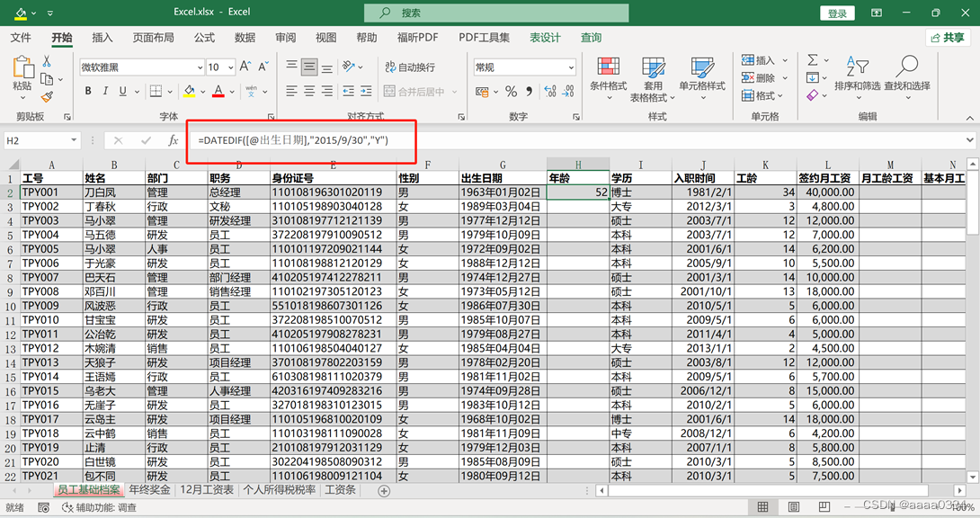Click the Paste clipboard icon
This screenshot has height=518, width=980.
coord(22,67)
